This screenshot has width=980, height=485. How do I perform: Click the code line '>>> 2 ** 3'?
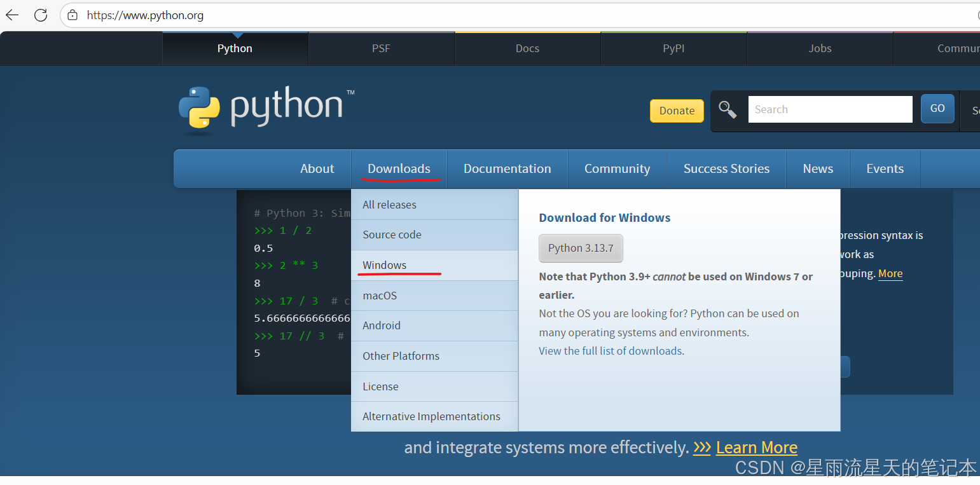point(286,265)
